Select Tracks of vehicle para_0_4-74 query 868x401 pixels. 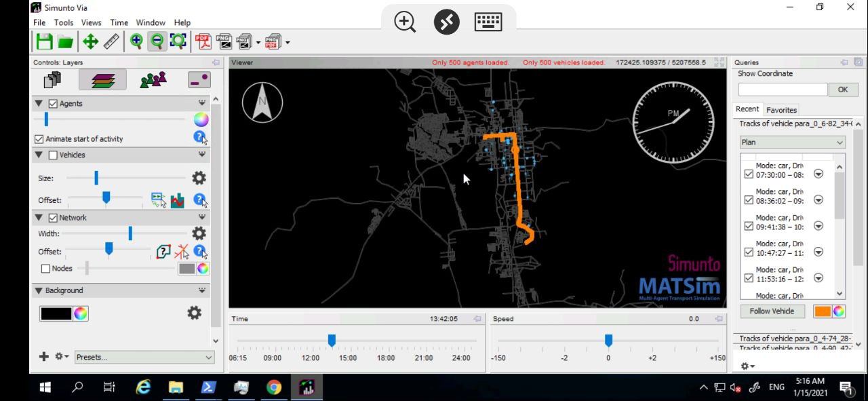795,339
